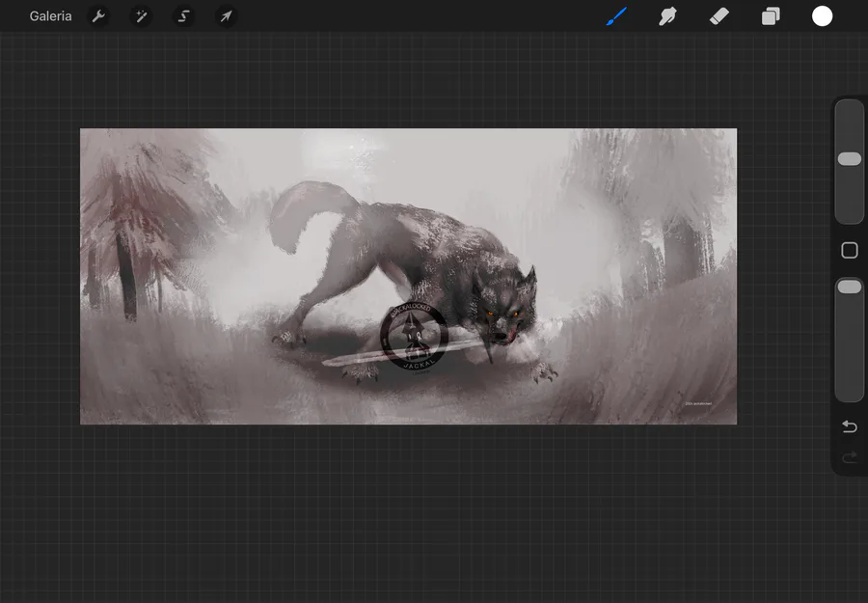
Task: Click the brush size slider handle
Action: (x=849, y=159)
